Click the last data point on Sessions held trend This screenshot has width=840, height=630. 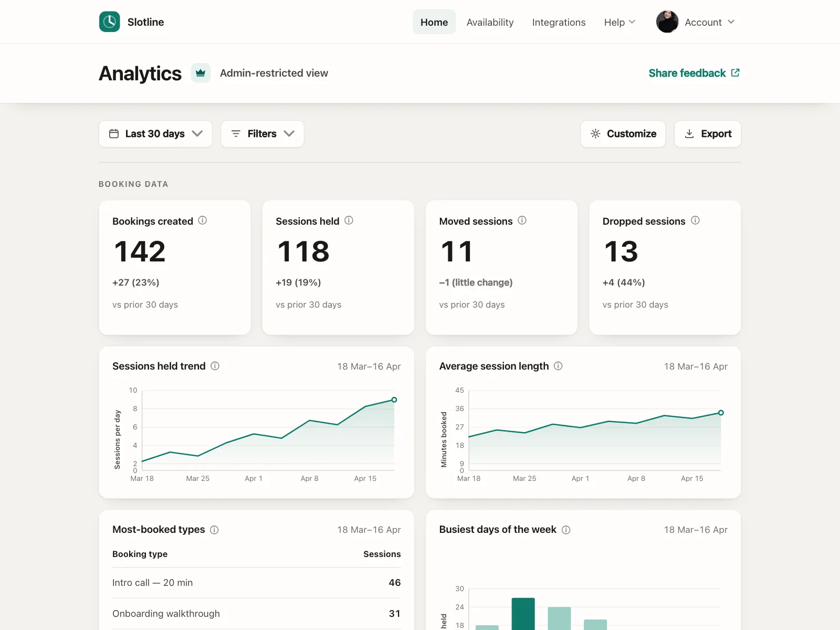pos(394,400)
